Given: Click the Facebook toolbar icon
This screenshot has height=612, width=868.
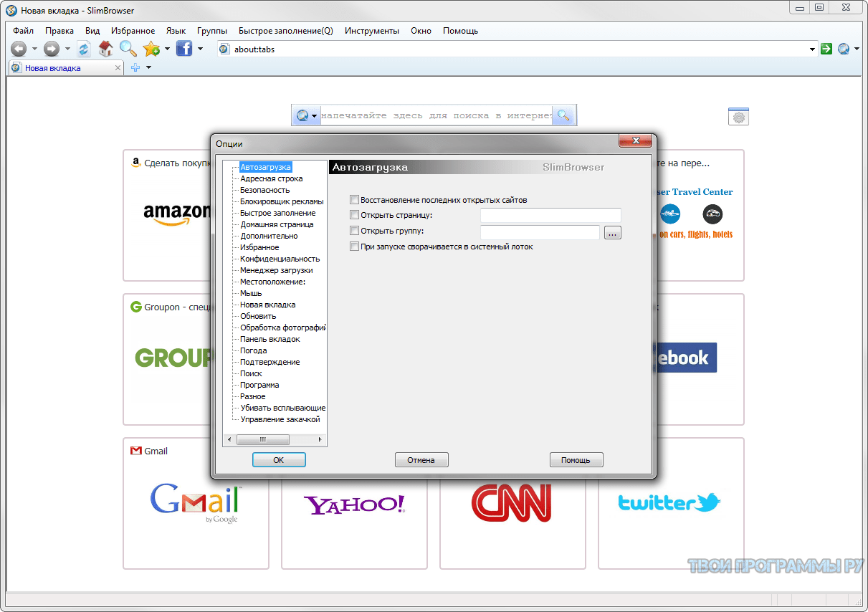Looking at the screenshot, I should click(184, 49).
